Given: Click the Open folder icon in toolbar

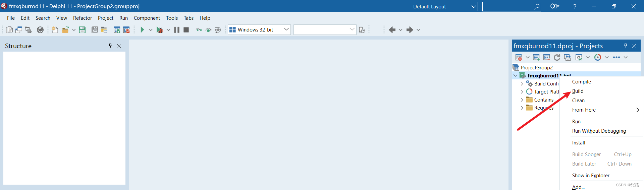Looking at the screenshot, I should (x=65, y=30).
